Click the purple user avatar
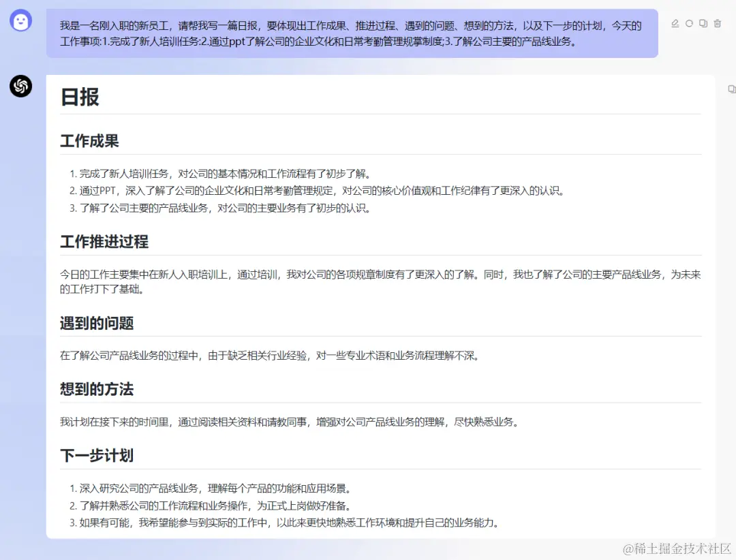 pyautogui.click(x=20, y=20)
